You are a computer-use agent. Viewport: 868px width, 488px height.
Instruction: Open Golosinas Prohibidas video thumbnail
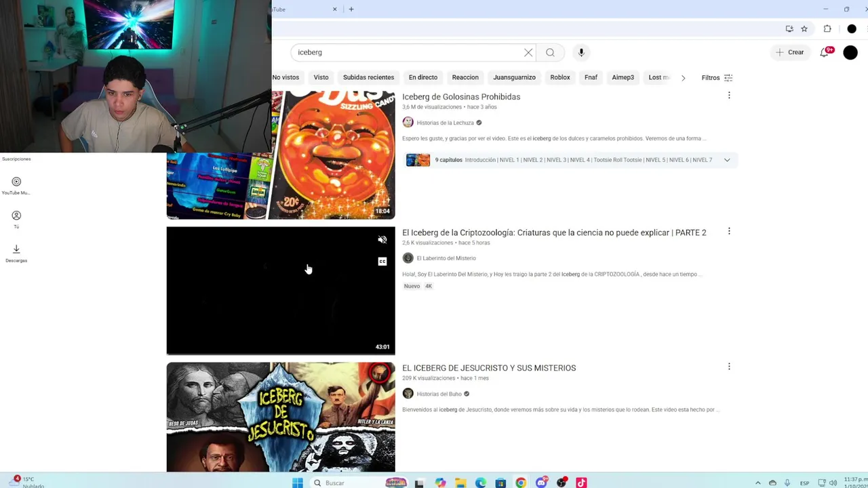[281, 155]
